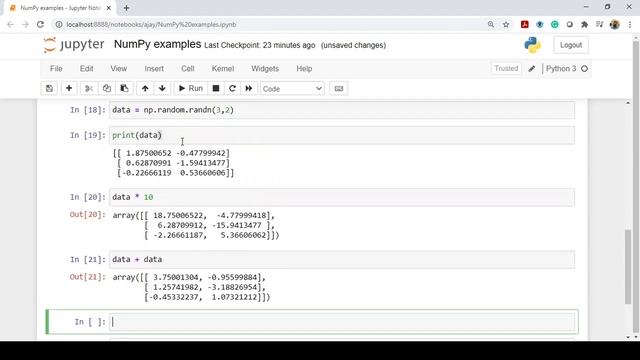Open the Chrome profile avatar
This screenshot has height=360, width=640.
[615, 24]
